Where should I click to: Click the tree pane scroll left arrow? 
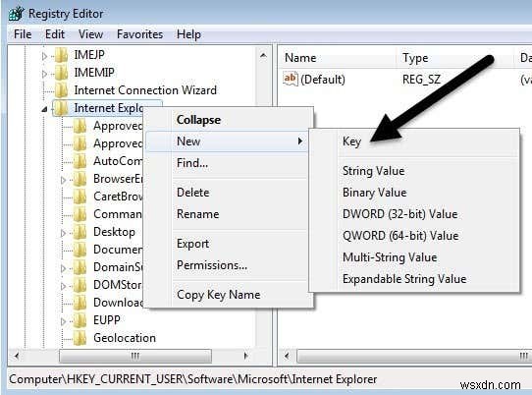click(17, 356)
